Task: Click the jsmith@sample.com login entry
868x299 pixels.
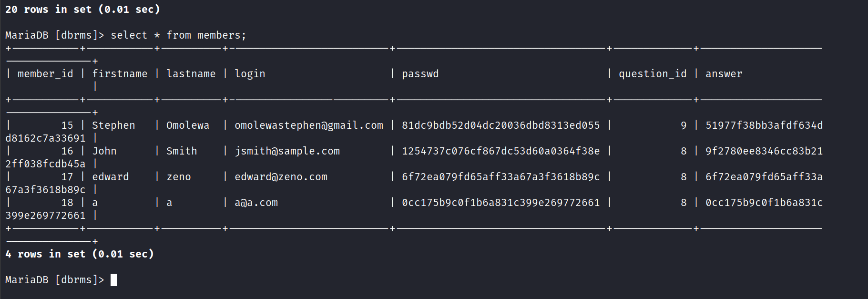Action: pos(287,151)
